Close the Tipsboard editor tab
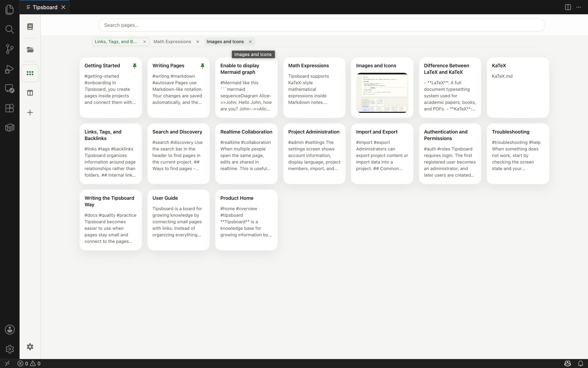 [63, 7]
